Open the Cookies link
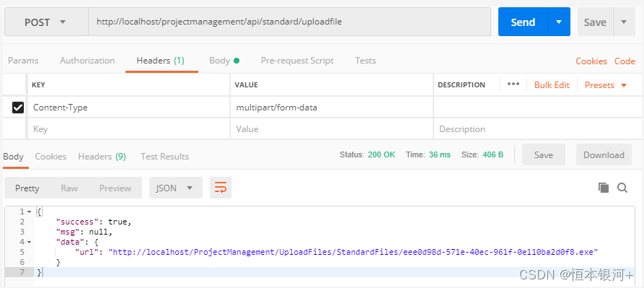Image resolution: width=644 pixels, height=288 pixels. pos(591,61)
